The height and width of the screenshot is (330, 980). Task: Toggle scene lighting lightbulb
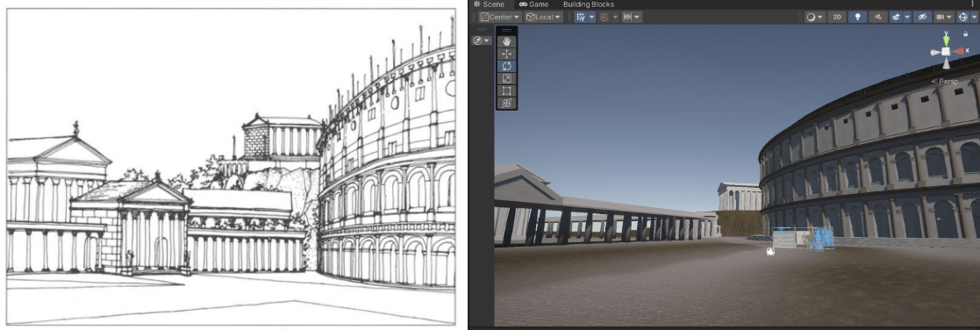click(857, 17)
